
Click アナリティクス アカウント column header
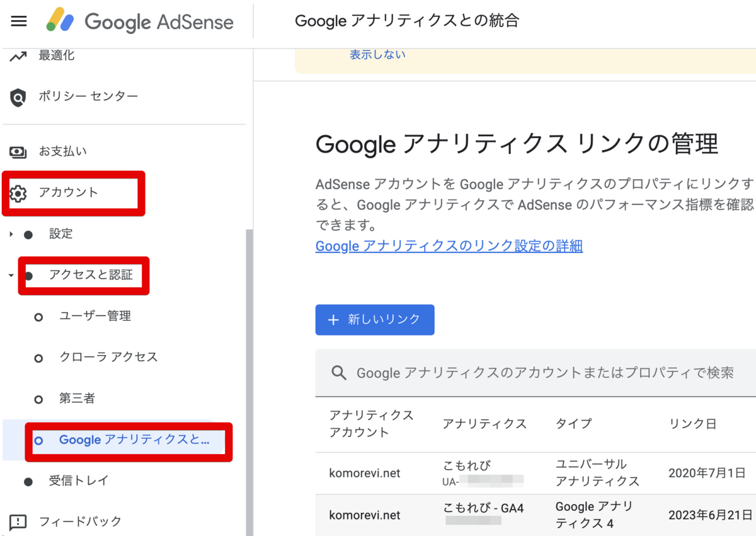click(371, 424)
